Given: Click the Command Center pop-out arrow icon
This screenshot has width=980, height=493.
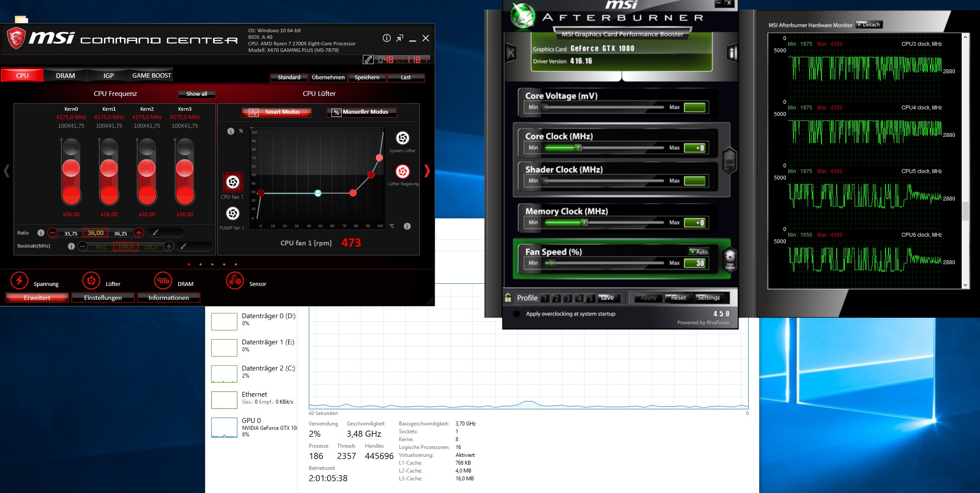Looking at the screenshot, I should [x=400, y=38].
